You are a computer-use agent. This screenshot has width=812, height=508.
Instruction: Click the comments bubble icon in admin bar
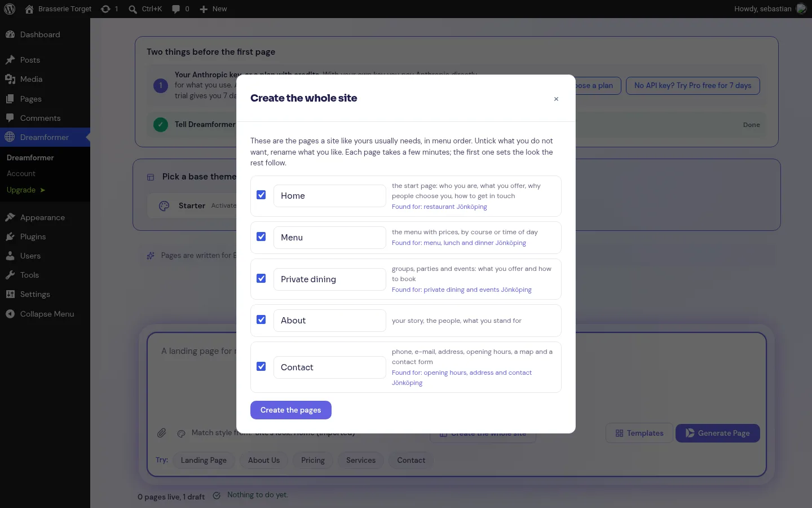[176, 9]
